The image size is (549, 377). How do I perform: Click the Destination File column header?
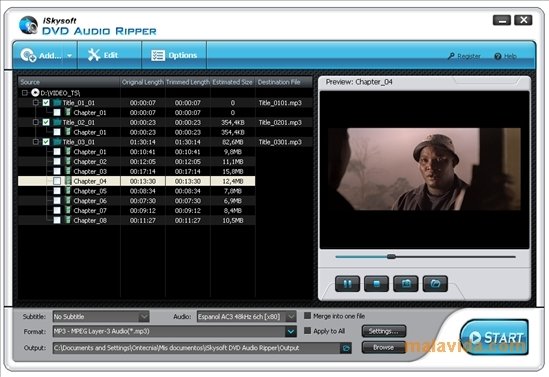284,82
